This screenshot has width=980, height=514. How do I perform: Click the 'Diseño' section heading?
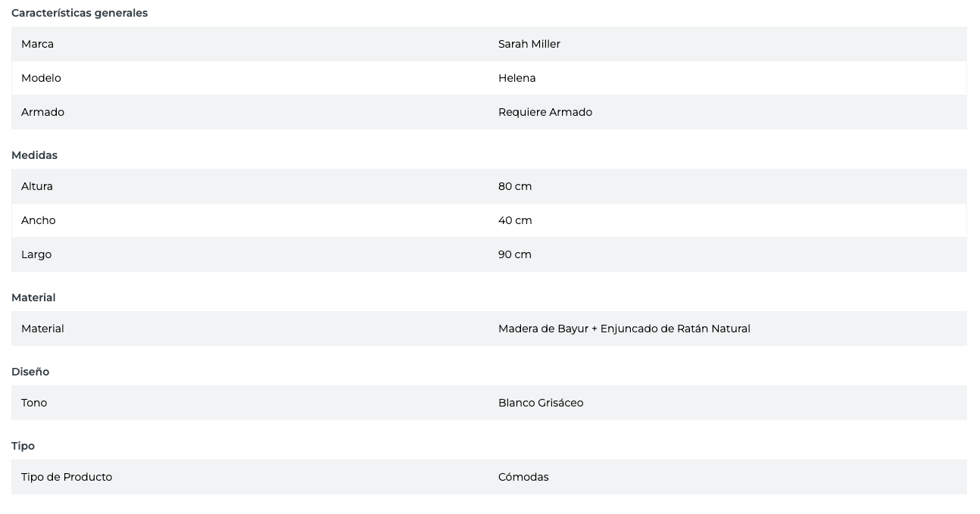coord(30,372)
